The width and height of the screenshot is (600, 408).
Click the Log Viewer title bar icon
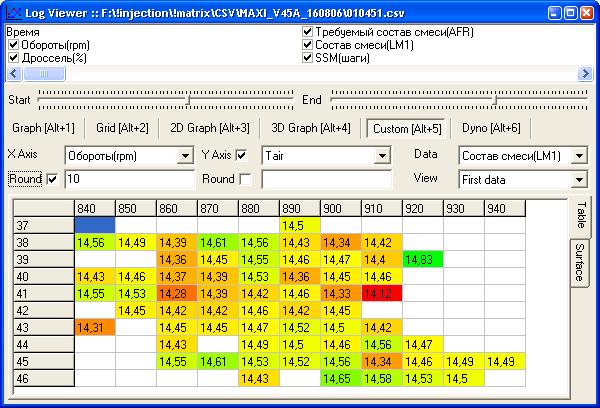coord(12,11)
